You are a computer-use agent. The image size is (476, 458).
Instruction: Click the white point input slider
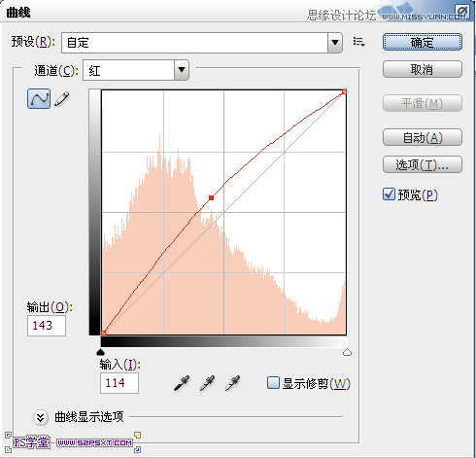[x=347, y=352]
